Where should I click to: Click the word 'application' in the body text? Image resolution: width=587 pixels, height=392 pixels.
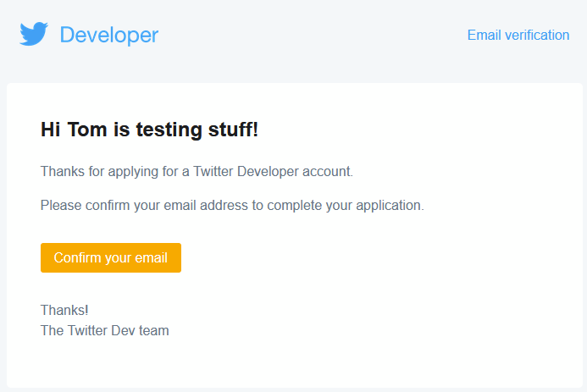pos(387,205)
